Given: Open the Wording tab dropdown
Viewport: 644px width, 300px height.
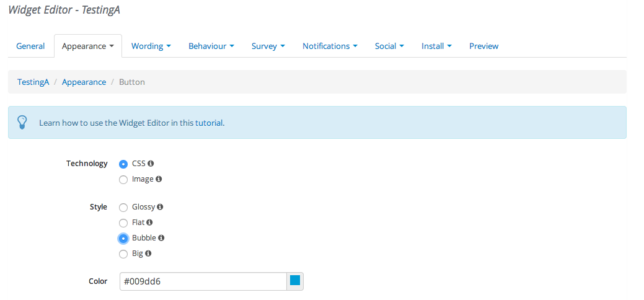Looking at the screenshot, I should point(151,46).
